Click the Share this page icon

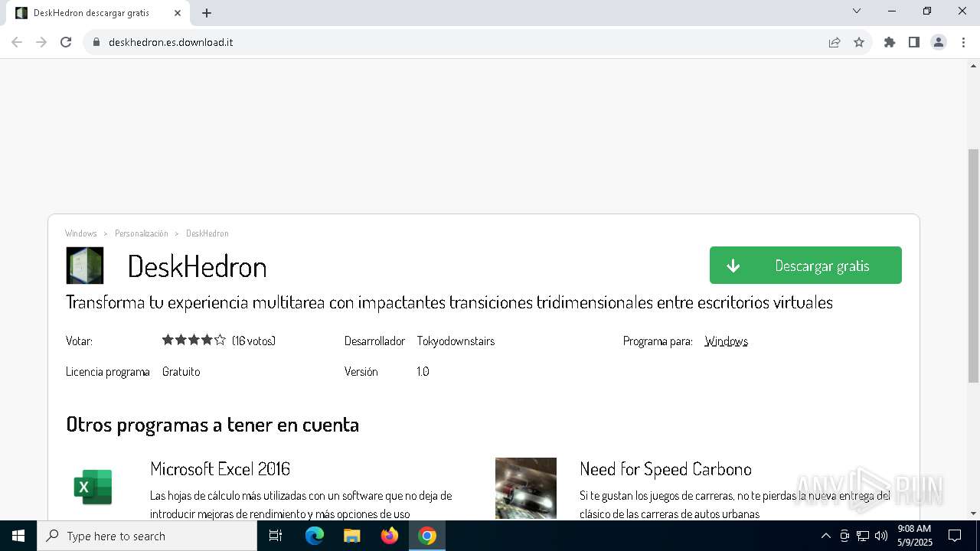pos(835,42)
